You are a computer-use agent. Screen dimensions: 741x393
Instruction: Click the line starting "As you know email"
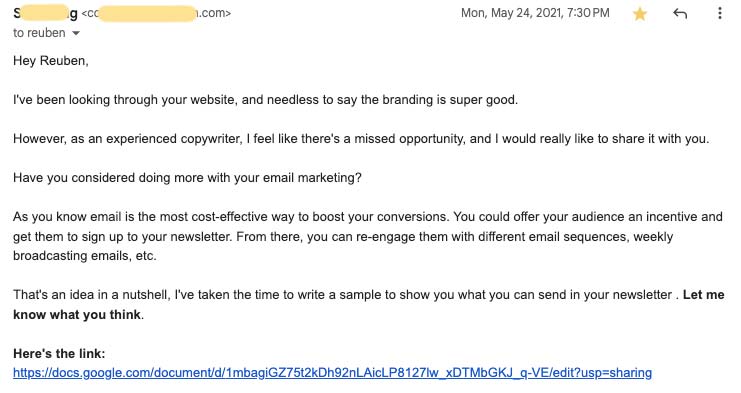click(x=368, y=217)
